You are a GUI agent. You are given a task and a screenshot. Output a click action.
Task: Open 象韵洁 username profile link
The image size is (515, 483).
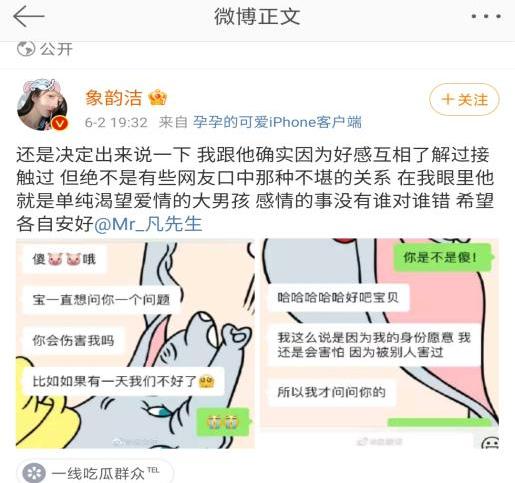pyautogui.click(x=114, y=98)
